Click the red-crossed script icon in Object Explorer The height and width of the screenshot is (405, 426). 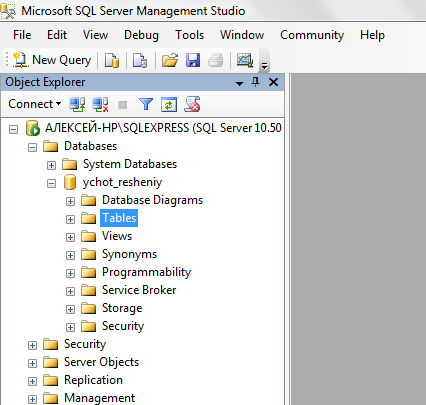click(192, 104)
